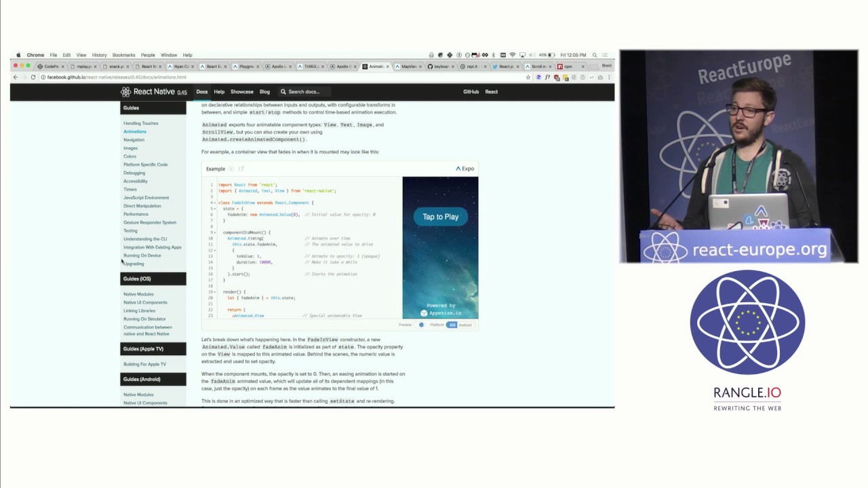Open the Linking Libraries guide

(139, 310)
